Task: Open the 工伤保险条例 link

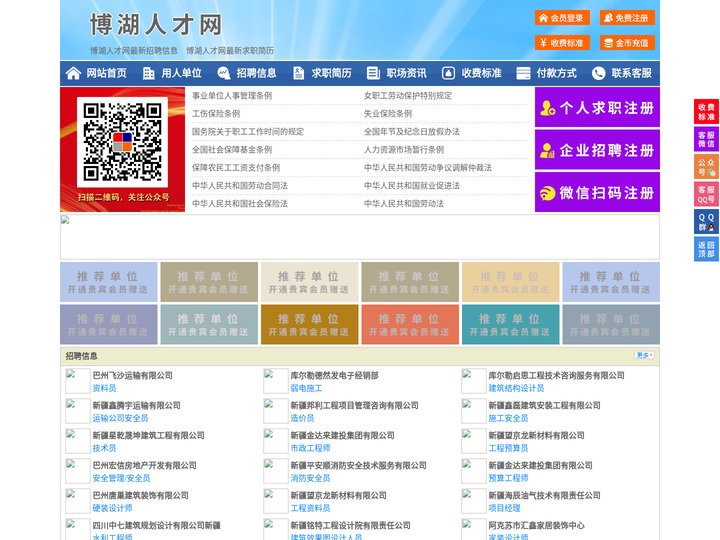Action: coord(216,113)
